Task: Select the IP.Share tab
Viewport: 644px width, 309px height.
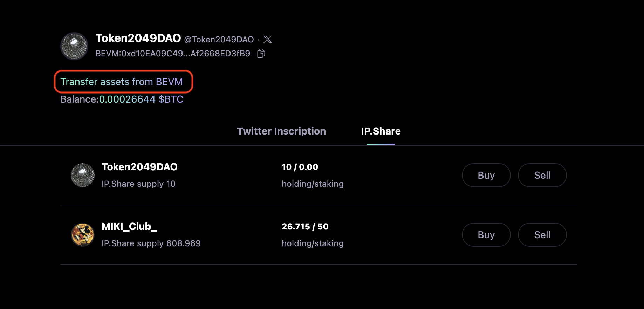Action: pos(381,131)
